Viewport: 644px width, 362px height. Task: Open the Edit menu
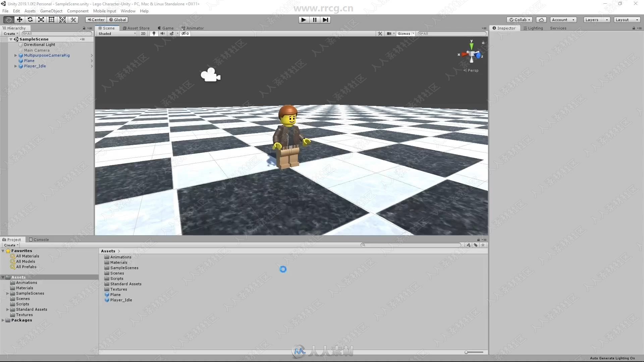point(16,11)
